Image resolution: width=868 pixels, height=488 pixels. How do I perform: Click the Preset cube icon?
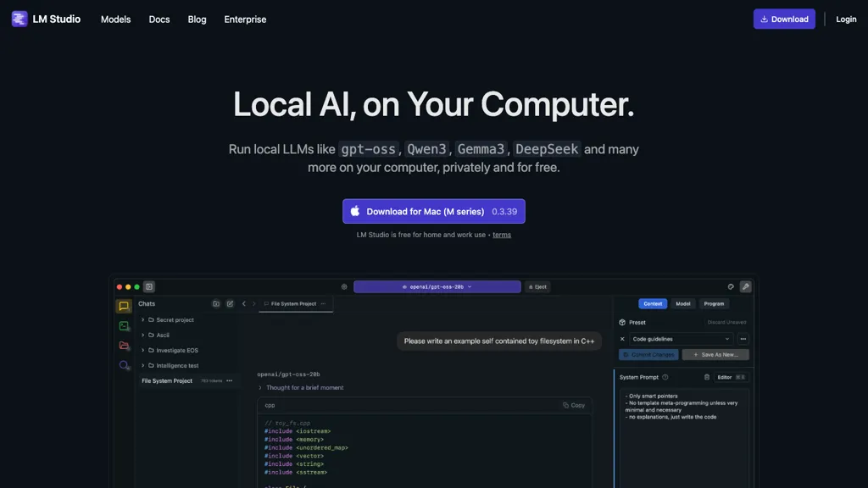click(x=622, y=323)
